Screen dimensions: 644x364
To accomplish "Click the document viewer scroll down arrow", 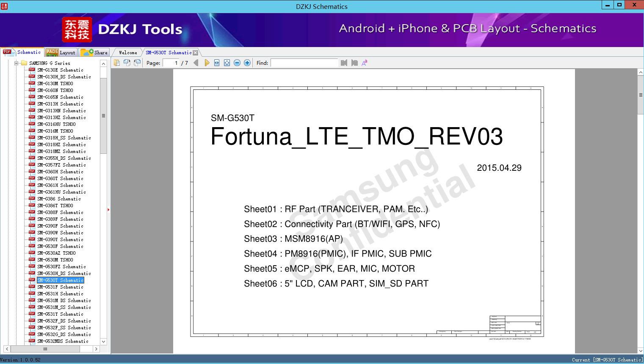I will tap(641, 350).
